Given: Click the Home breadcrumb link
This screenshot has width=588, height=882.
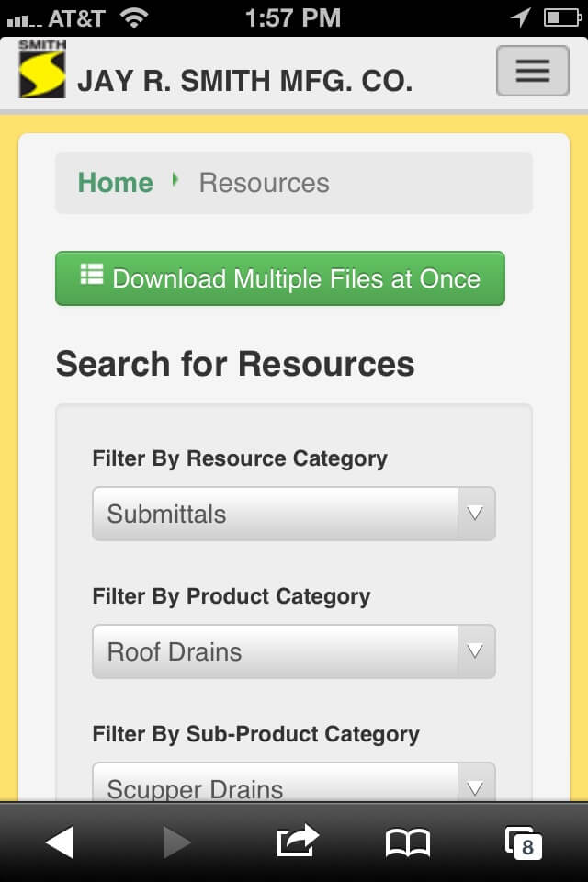Looking at the screenshot, I should click(x=115, y=183).
